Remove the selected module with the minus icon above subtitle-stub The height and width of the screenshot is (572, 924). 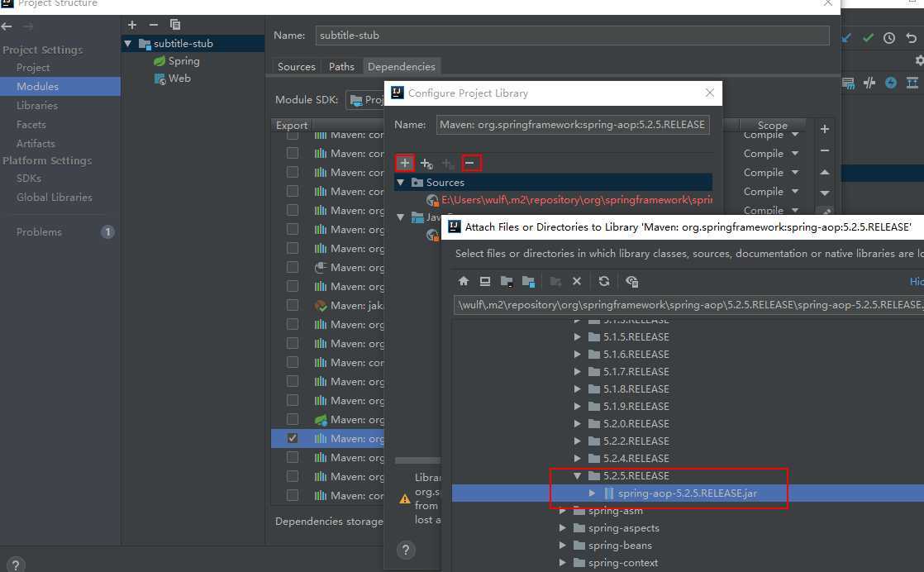point(153,25)
